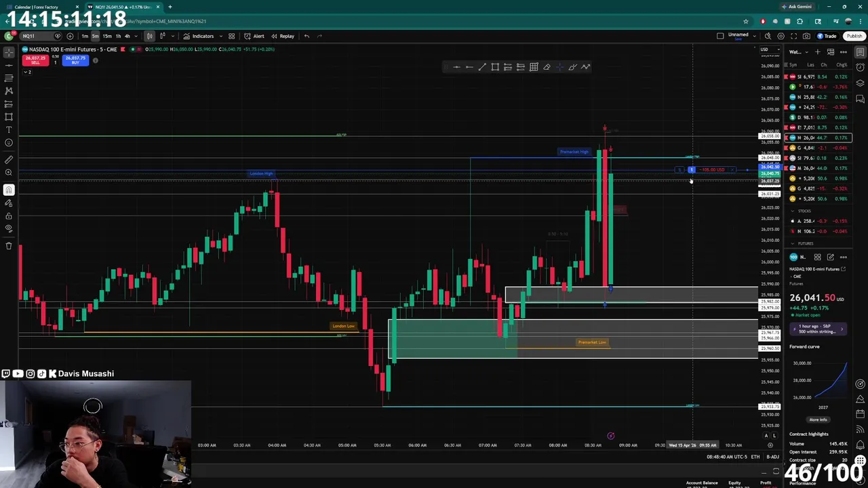
Task: Enter fullscreen mode icon
Action: point(793,36)
